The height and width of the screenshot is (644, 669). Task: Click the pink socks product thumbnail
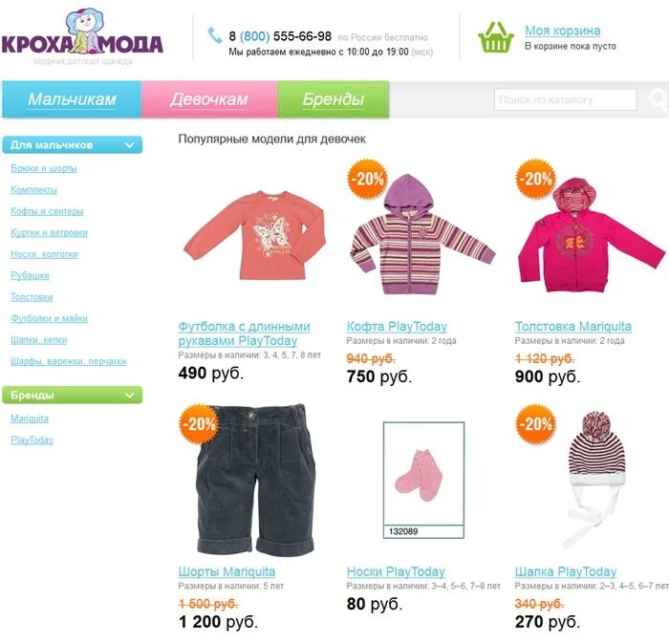tap(423, 480)
